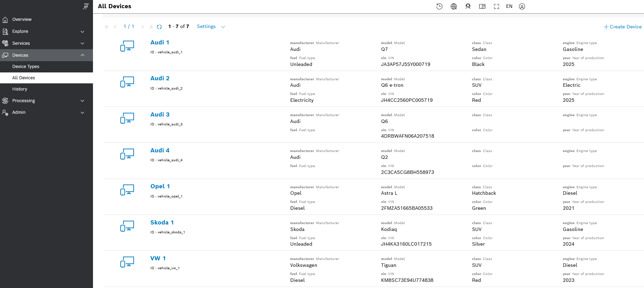Viewport: 644px width, 288px height.
Task: Open support headset agent icon
Action: (x=468, y=6)
